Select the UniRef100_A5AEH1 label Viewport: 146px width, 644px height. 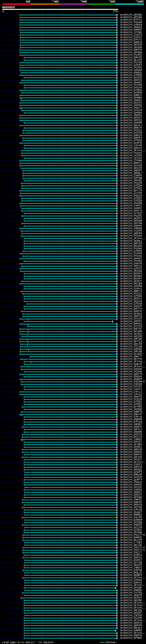pos(131,72)
